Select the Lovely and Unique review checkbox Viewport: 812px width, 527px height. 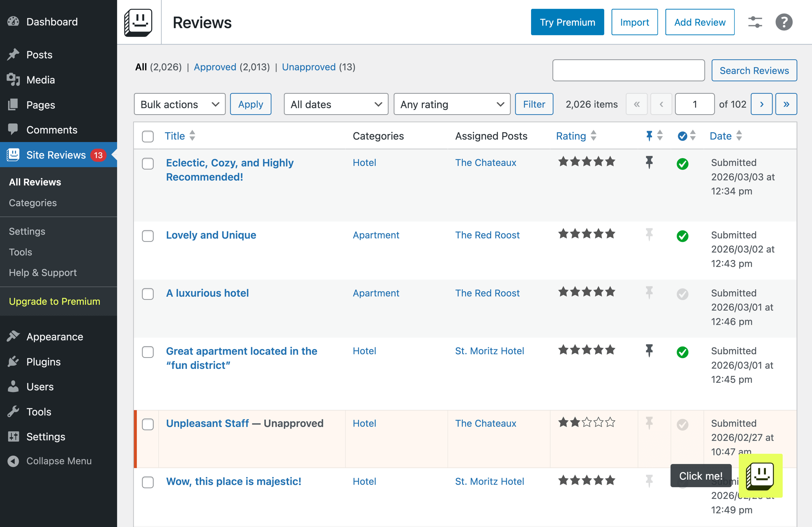(x=148, y=236)
